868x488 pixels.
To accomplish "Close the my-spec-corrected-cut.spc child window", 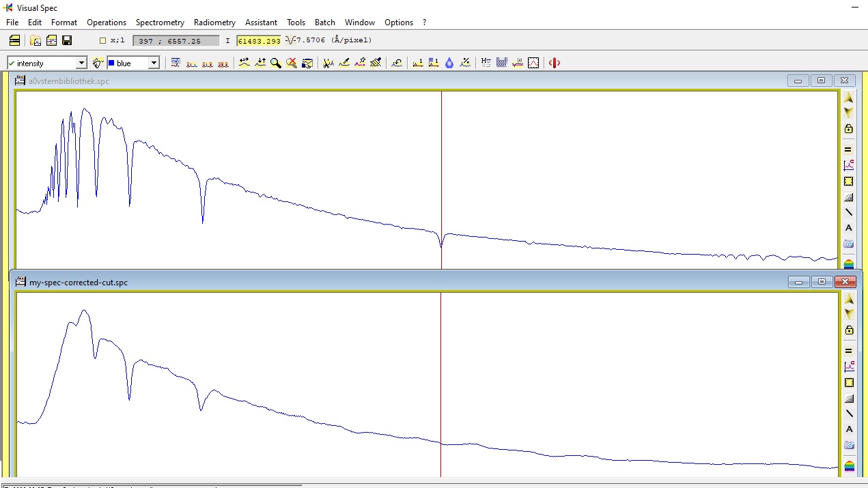I will pos(845,282).
